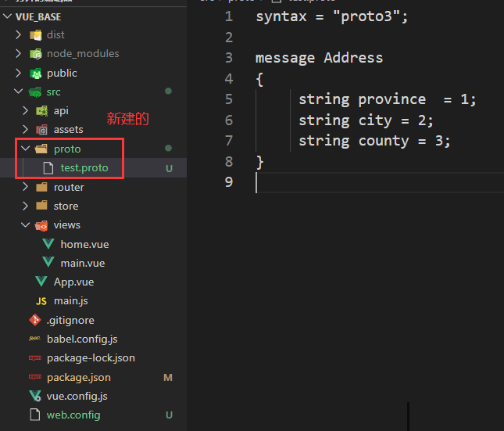Click the JS icon beside main.js
504x431 pixels.
click(x=41, y=301)
